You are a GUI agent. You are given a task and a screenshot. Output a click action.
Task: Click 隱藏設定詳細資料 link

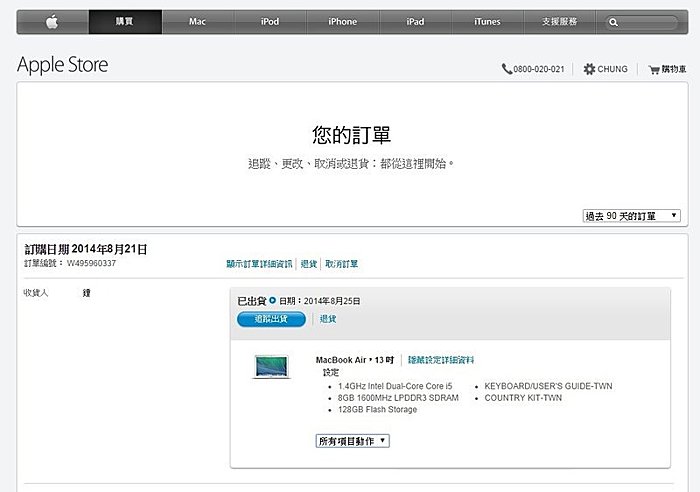(441, 360)
